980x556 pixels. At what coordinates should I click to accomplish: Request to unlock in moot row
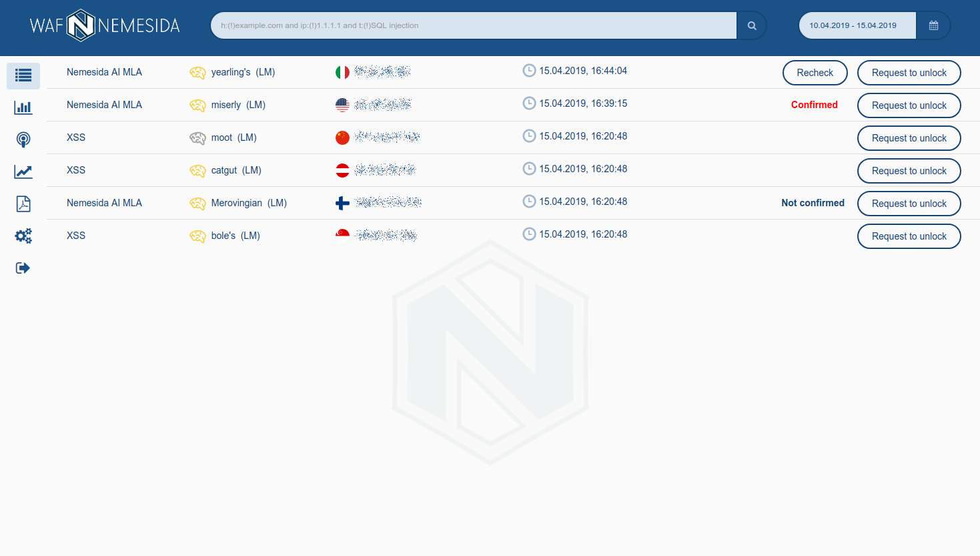[909, 138]
